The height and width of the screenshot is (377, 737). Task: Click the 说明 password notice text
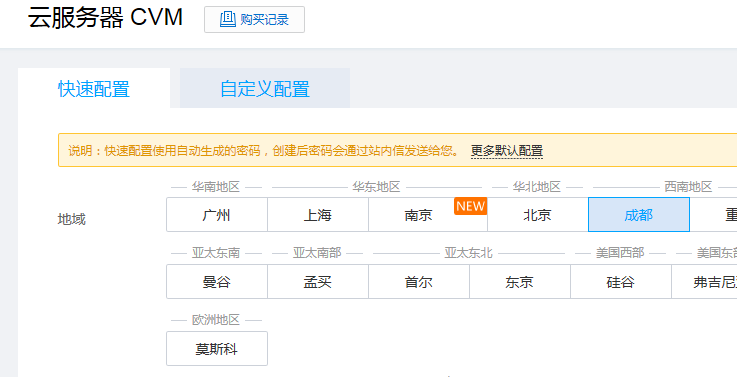[264, 151]
